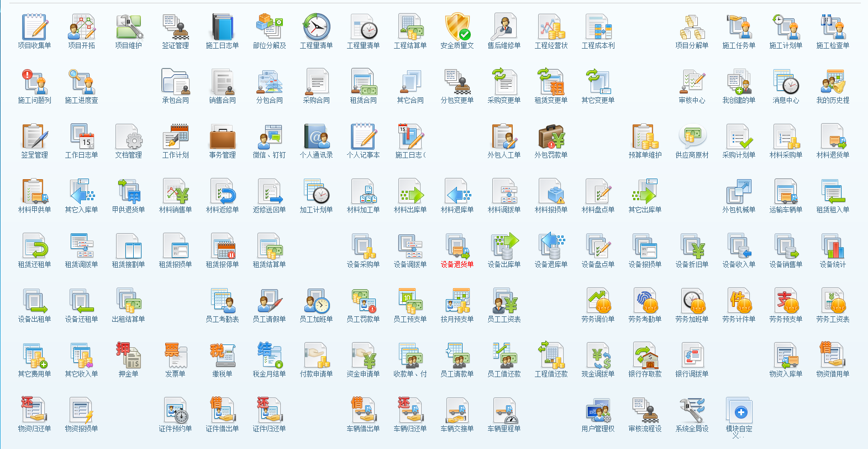Open 用户管理权 user permissions icon
The width and height of the screenshot is (868, 449).
point(598,410)
